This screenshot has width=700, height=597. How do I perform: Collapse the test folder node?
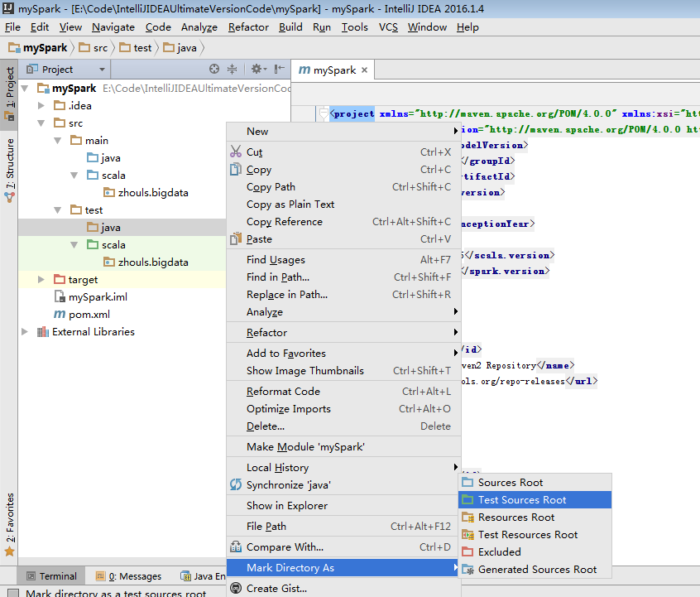pos(58,210)
